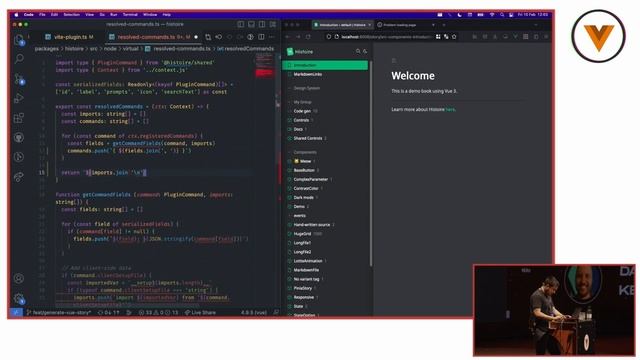Open the Search view in VS Code

click(x=19, y=59)
